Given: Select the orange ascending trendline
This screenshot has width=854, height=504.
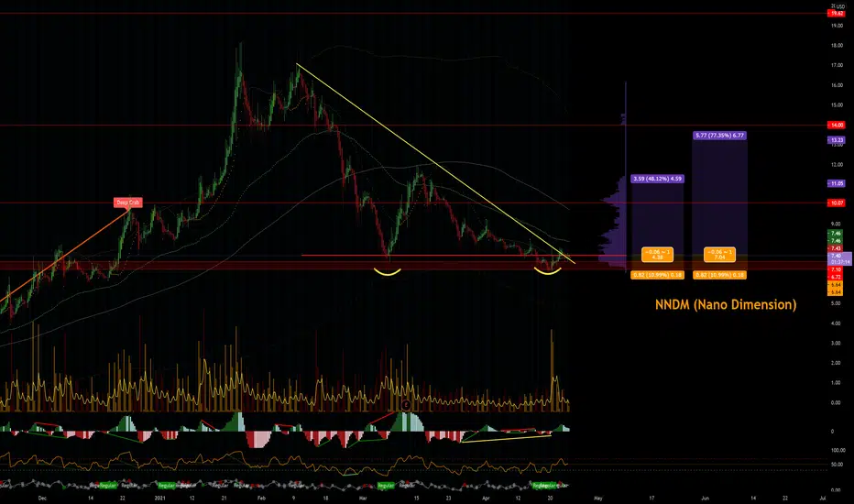Looking at the screenshot, I should [65, 255].
